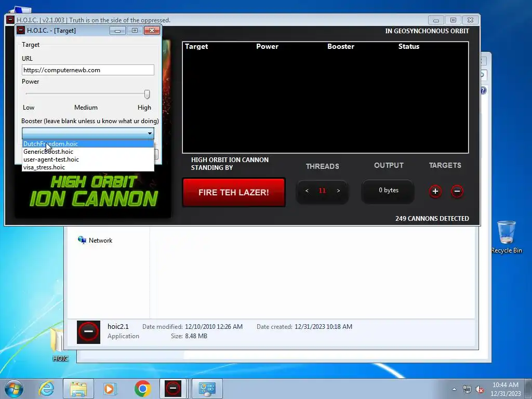Screen dimensions: 532x399
Task: Minimize the main H.O.I.C. window
Action: 436,20
